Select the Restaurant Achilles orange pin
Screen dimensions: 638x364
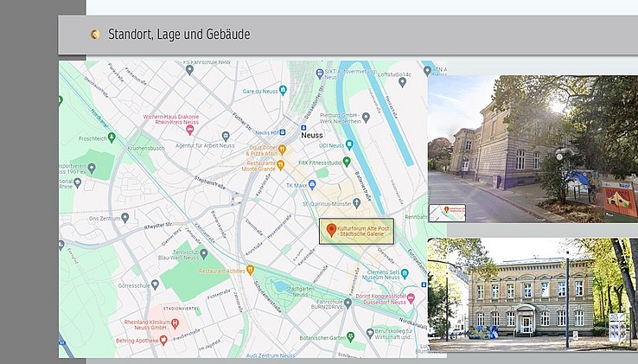[250, 270]
